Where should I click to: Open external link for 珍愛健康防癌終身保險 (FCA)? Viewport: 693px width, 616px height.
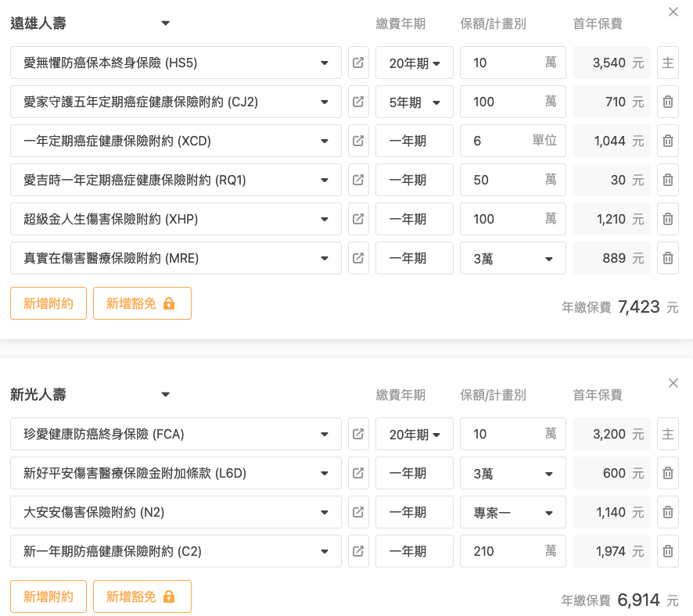pyautogui.click(x=358, y=434)
